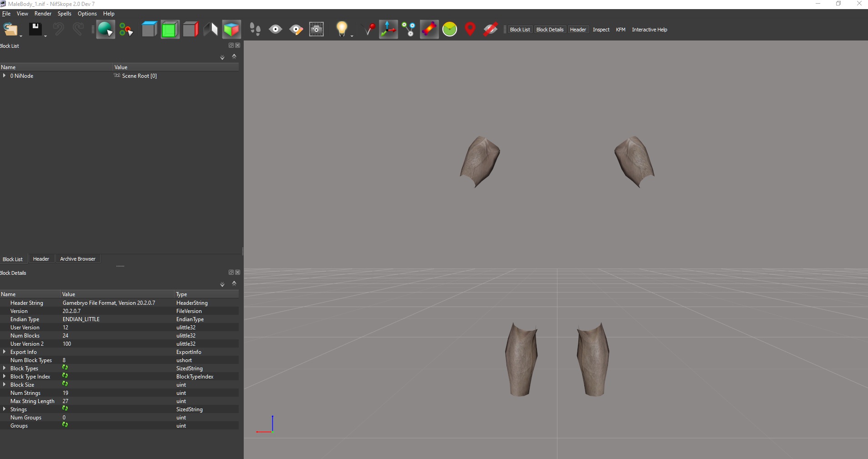Click the Inspect toolbar button
868x459 pixels.
point(601,30)
